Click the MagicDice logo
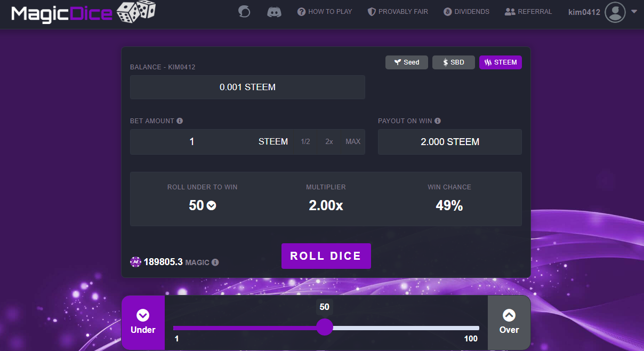The height and width of the screenshot is (351, 644). [x=84, y=11]
